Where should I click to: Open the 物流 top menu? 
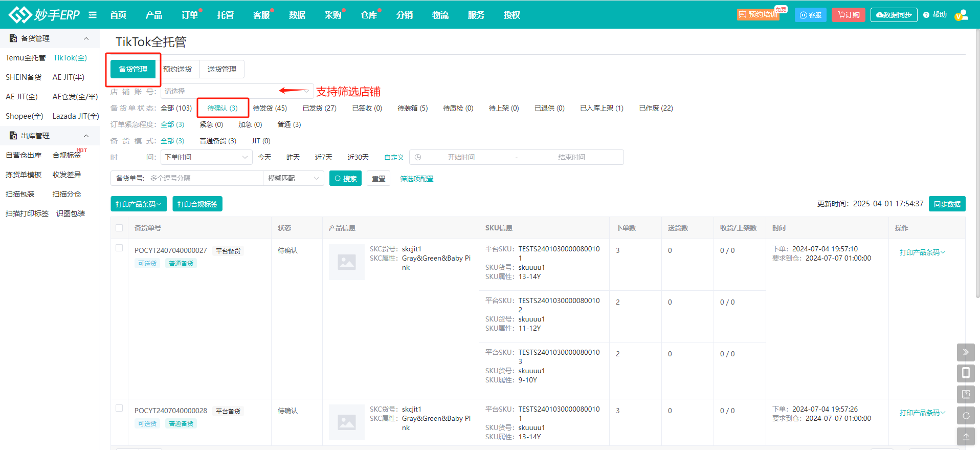tap(440, 15)
